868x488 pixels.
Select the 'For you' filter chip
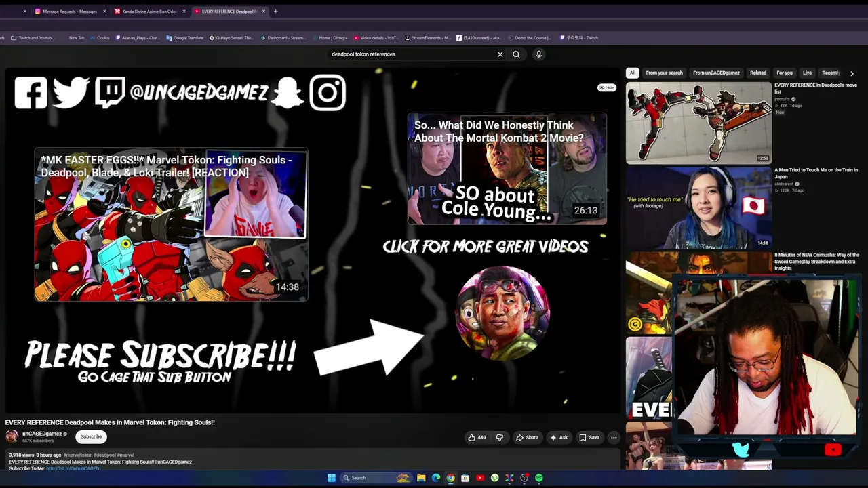(785, 73)
